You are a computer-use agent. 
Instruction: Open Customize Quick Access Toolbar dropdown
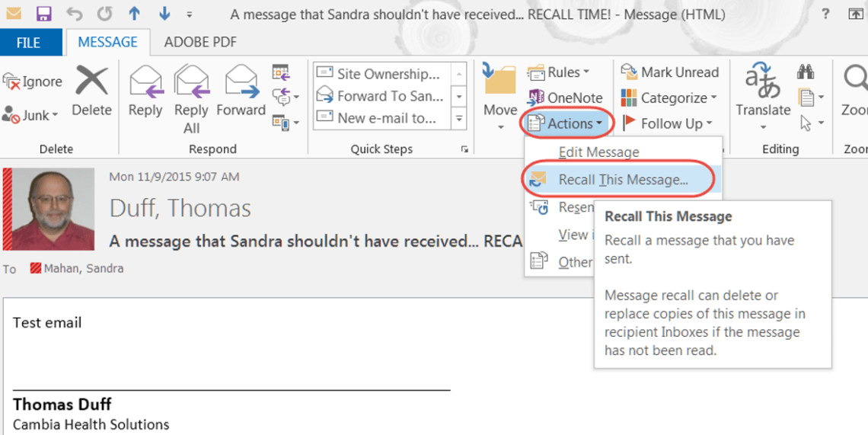(190, 14)
